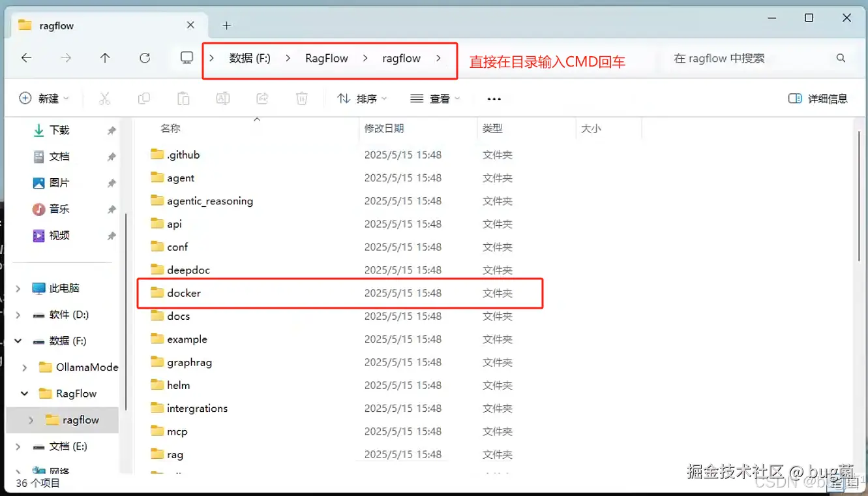Collapse the RagFlow tree node

point(25,394)
